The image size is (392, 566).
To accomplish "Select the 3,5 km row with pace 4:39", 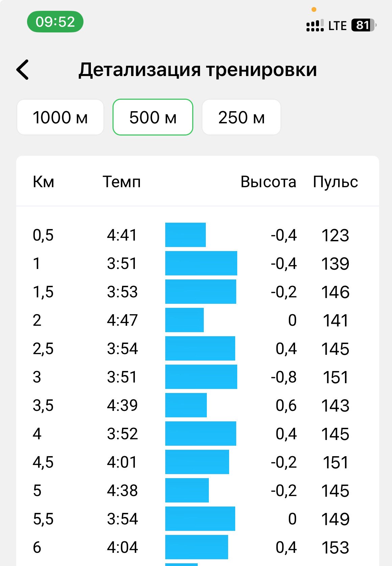I will 198,405.
